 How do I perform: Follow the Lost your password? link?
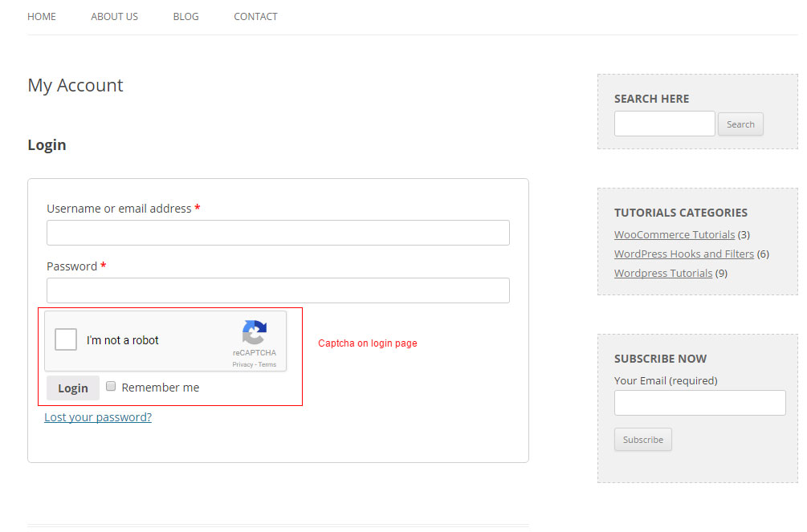pyautogui.click(x=98, y=417)
